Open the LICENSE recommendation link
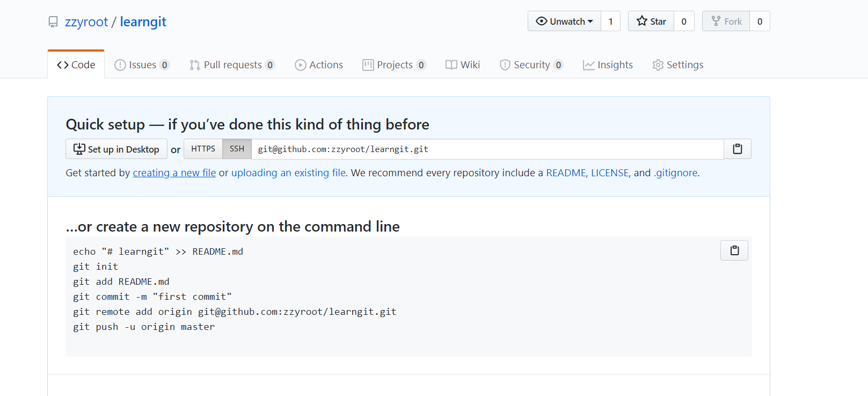This screenshot has width=868, height=396. tap(610, 172)
